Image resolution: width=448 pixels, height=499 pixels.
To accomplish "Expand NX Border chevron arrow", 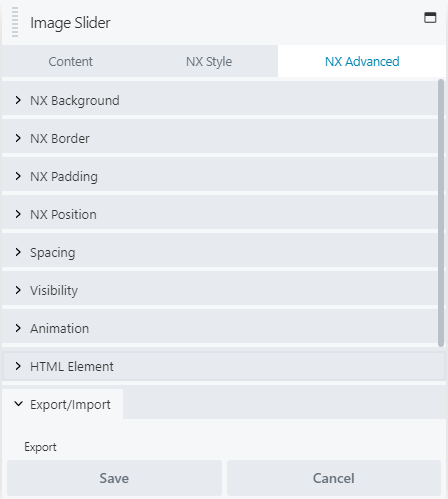I will tap(18, 138).
